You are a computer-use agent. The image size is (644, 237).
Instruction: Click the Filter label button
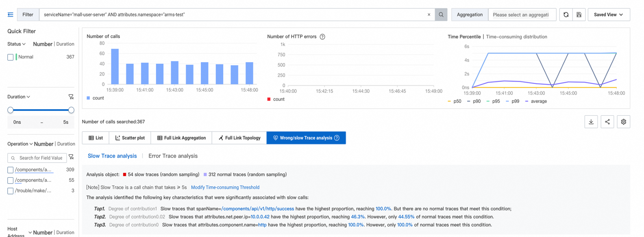click(28, 15)
